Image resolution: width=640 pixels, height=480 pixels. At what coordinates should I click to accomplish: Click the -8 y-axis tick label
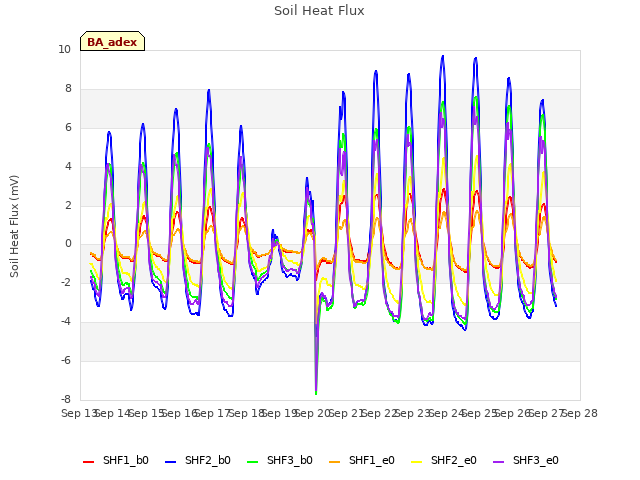[66, 400]
